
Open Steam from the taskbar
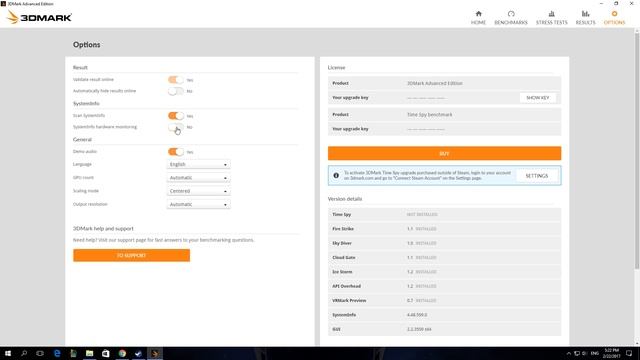point(138,353)
